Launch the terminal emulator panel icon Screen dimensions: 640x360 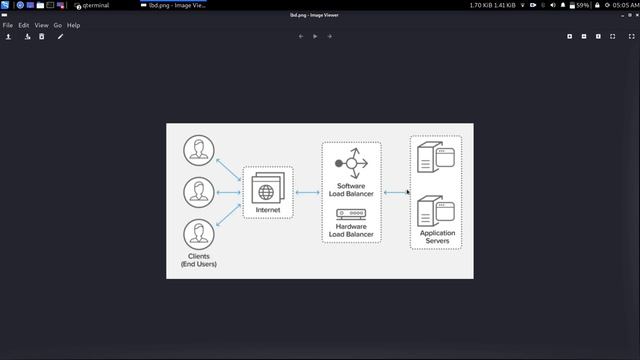pyautogui.click(x=50, y=5)
